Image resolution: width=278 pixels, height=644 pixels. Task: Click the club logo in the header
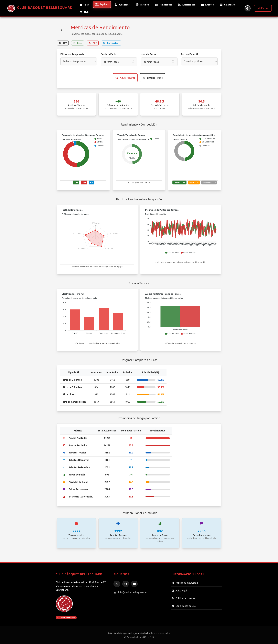(x=11, y=8)
